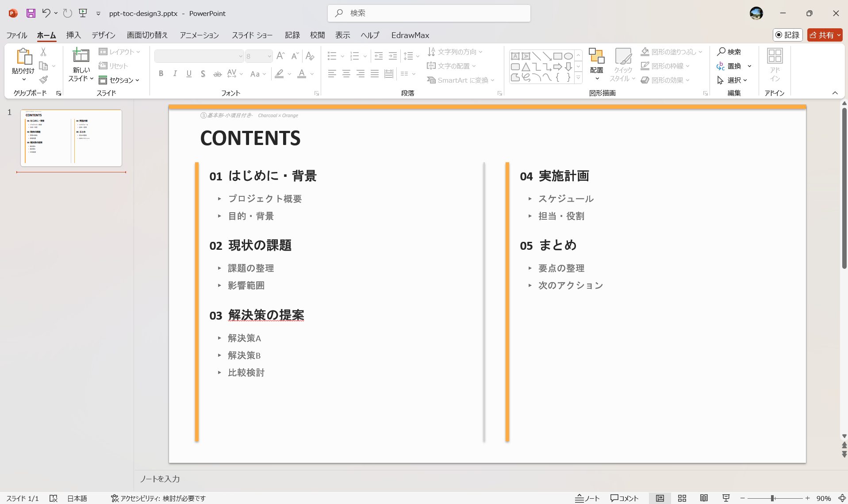Open the File (ファイル) tab
848x504 pixels.
point(17,35)
